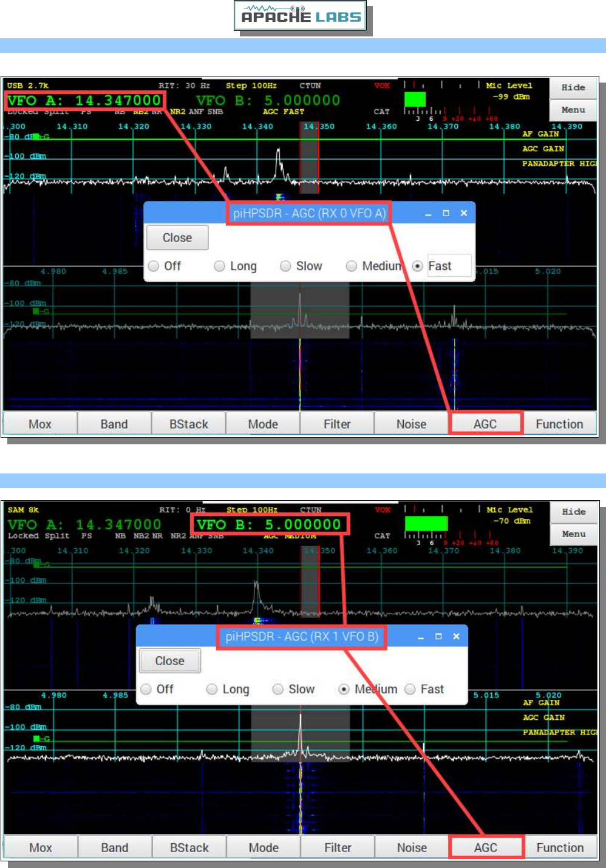The height and width of the screenshot is (868, 606).
Task: Click Function in the SAM 8k screen
Action: (560, 847)
